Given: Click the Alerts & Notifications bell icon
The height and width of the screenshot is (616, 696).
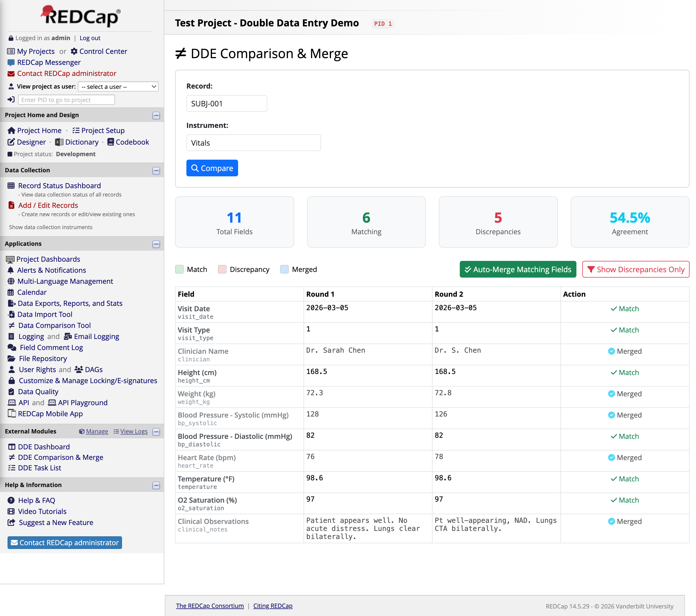Looking at the screenshot, I should pyautogui.click(x=11, y=270).
